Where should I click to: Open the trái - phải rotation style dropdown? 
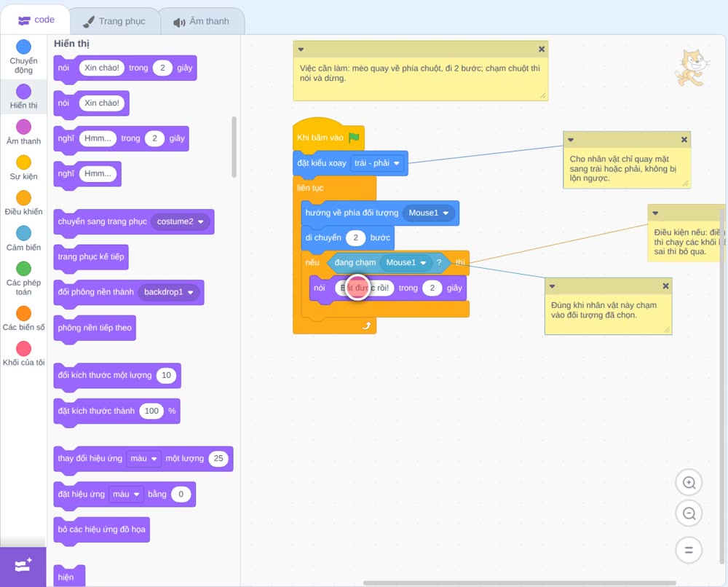(x=376, y=163)
